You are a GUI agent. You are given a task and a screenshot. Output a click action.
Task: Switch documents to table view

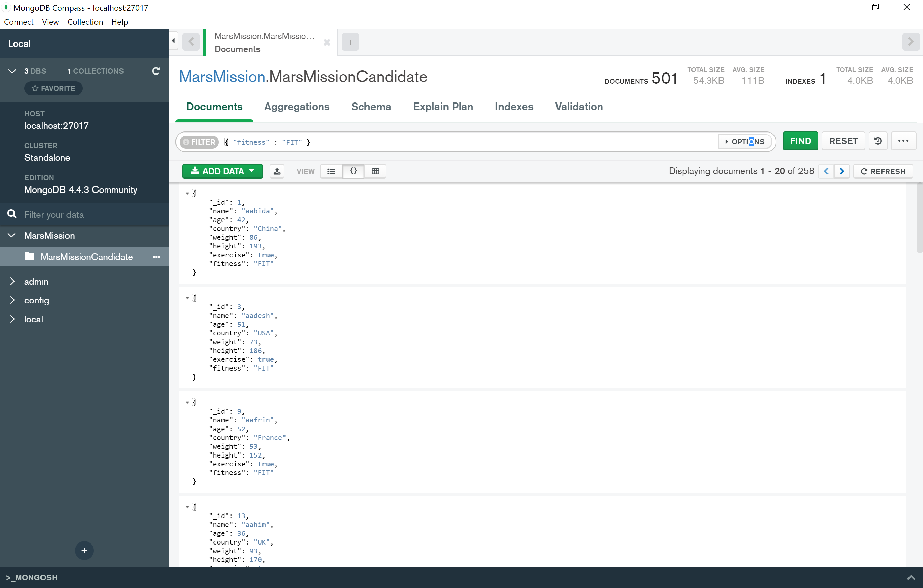pos(375,171)
